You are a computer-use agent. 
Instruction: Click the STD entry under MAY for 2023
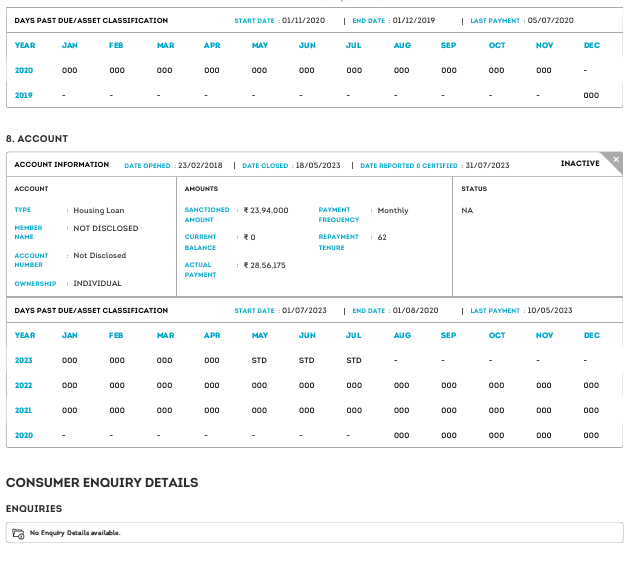point(260,360)
